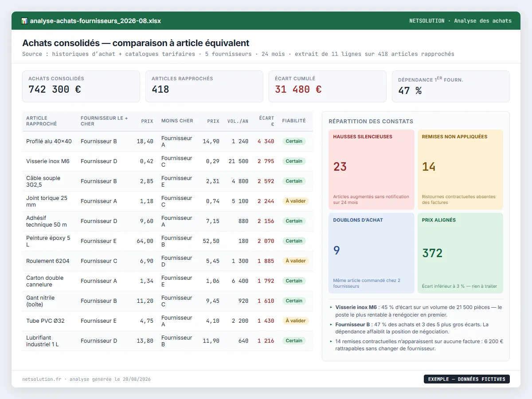The width and height of the screenshot is (532, 399).
Task: Click the Fournisseur le + cher column header
Action: [104, 121]
